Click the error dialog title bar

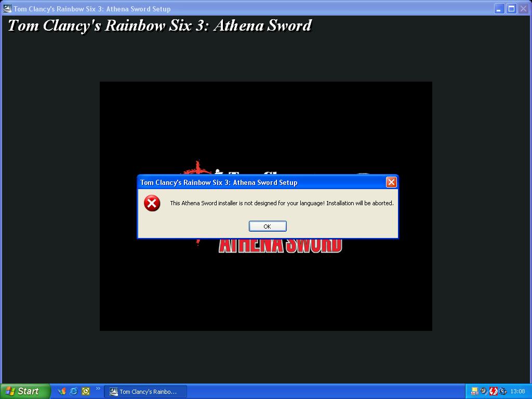261,182
